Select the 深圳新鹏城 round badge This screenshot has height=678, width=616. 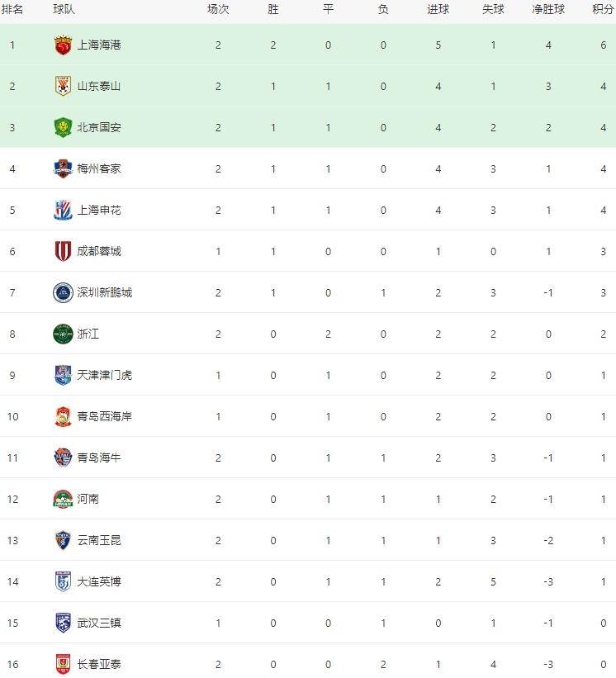click(63, 292)
